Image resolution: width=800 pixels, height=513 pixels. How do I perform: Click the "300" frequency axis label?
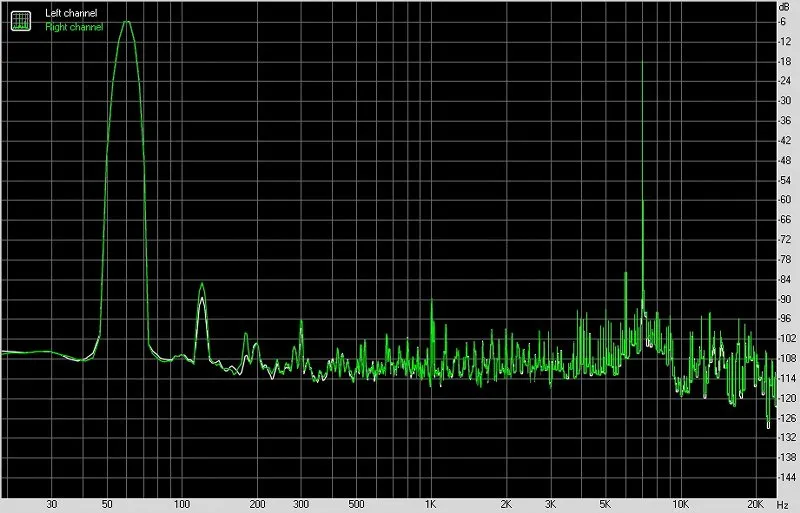click(x=301, y=505)
